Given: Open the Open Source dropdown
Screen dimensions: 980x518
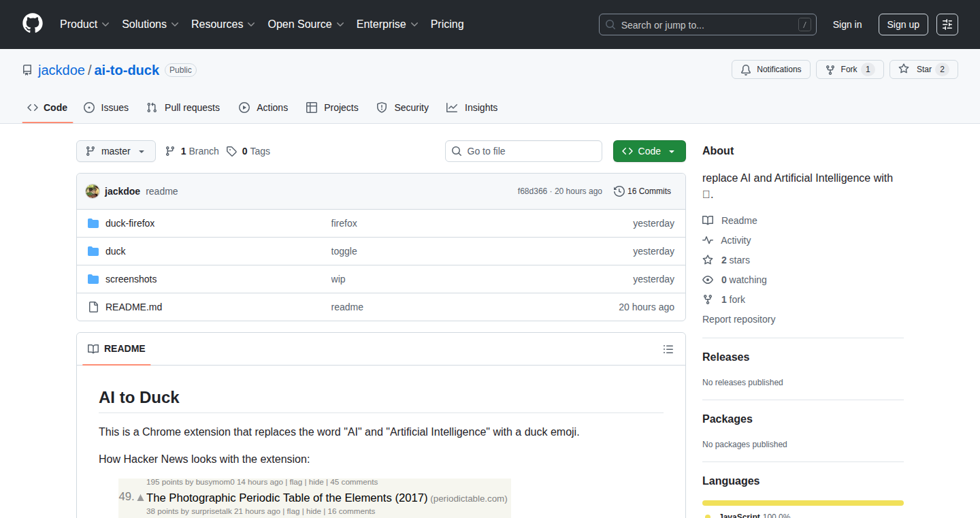Looking at the screenshot, I should tap(306, 25).
